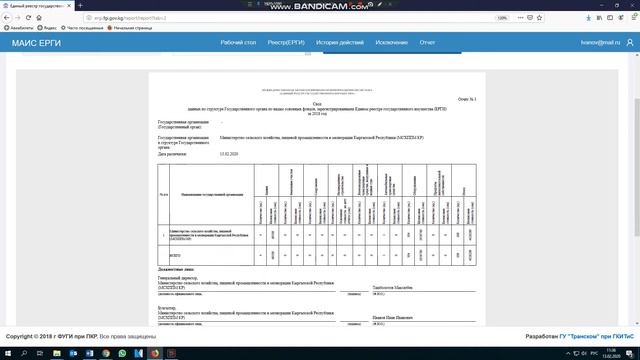640x360 pixels.
Task: Click the МАИС ЕРГИ site logo
Action: pyautogui.click(x=36, y=43)
